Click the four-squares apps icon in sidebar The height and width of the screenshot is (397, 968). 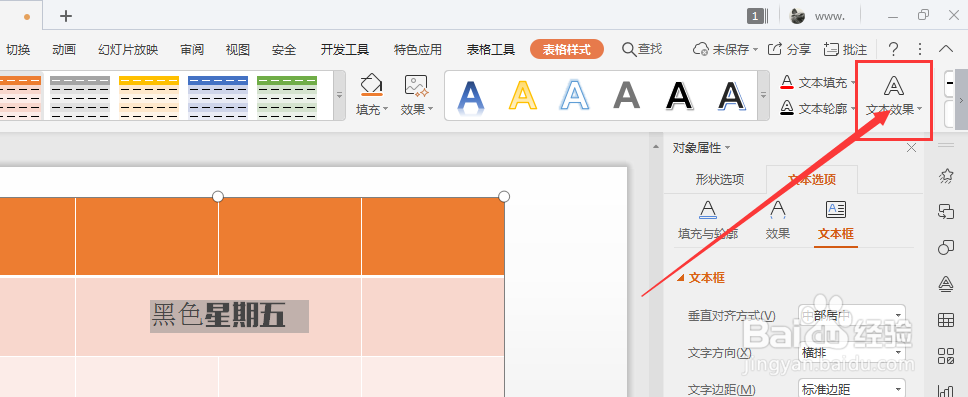pyautogui.click(x=946, y=356)
